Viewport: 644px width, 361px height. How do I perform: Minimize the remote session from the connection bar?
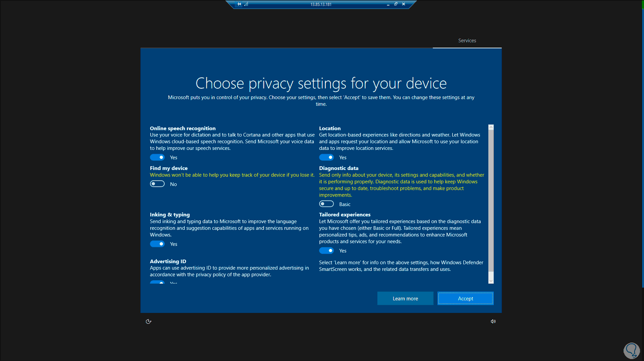tap(388, 4)
